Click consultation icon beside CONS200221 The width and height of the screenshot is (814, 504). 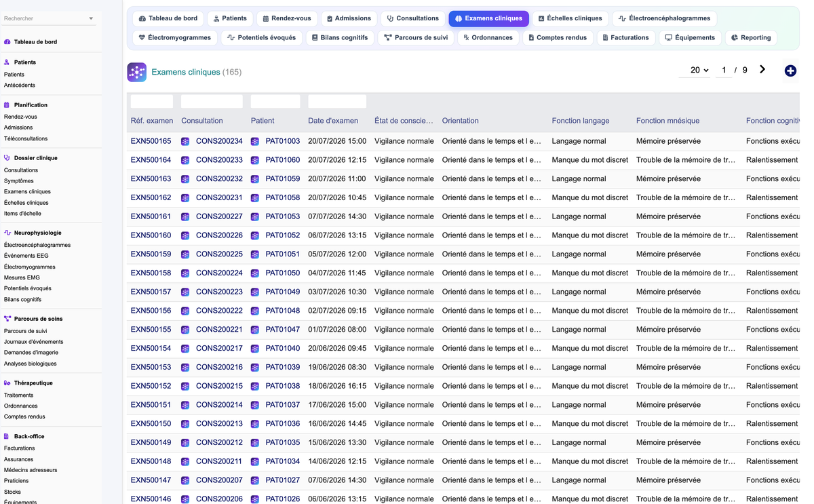185,330
